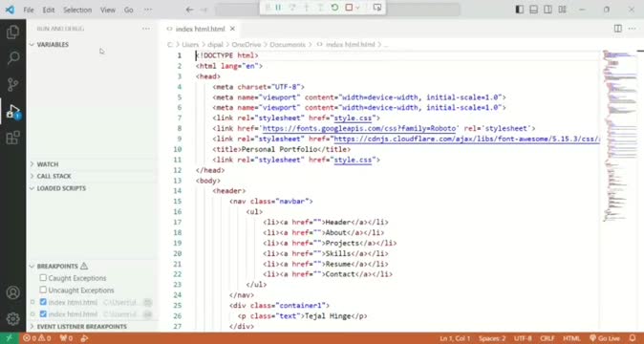The height and width of the screenshot is (344, 644).
Task: Expand the CALL STACK section
Action: tap(54, 176)
